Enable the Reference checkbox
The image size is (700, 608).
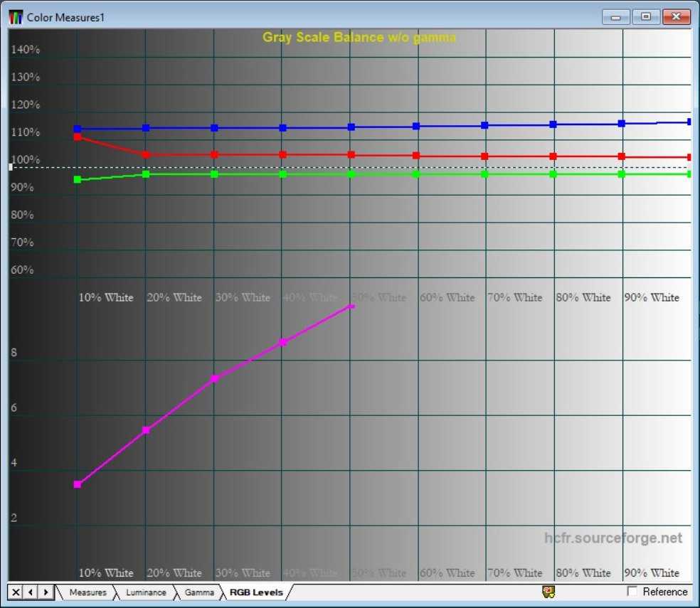pyautogui.click(x=632, y=592)
